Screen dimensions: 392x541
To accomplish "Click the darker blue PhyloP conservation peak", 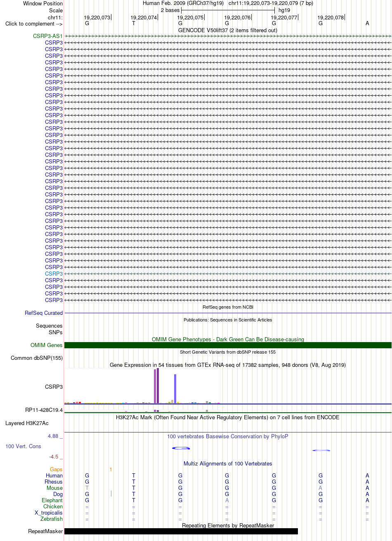I will coord(181,448).
